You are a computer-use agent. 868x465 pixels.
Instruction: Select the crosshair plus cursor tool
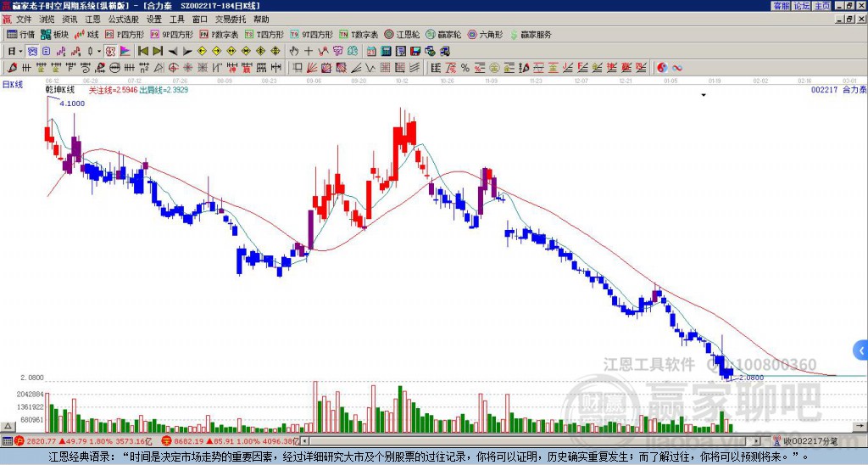coord(309,51)
